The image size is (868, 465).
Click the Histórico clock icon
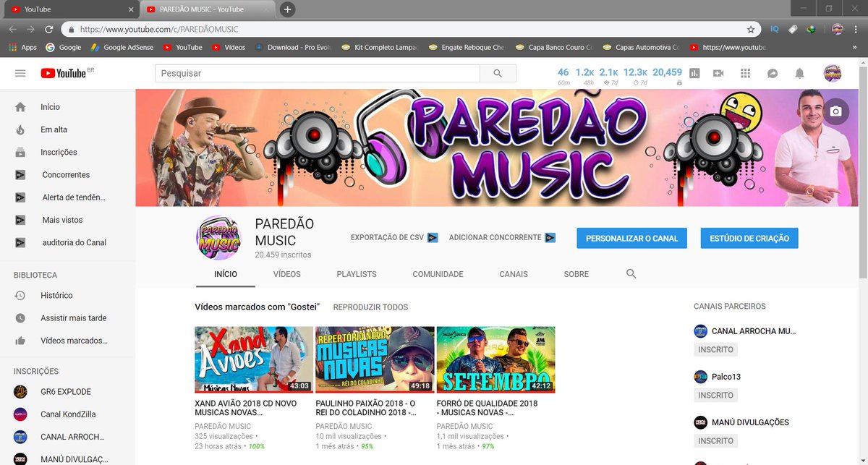coord(20,295)
